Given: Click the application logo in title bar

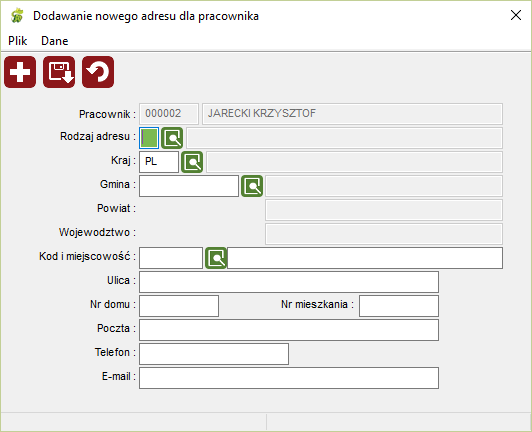Looking at the screenshot, I should pos(17,16).
